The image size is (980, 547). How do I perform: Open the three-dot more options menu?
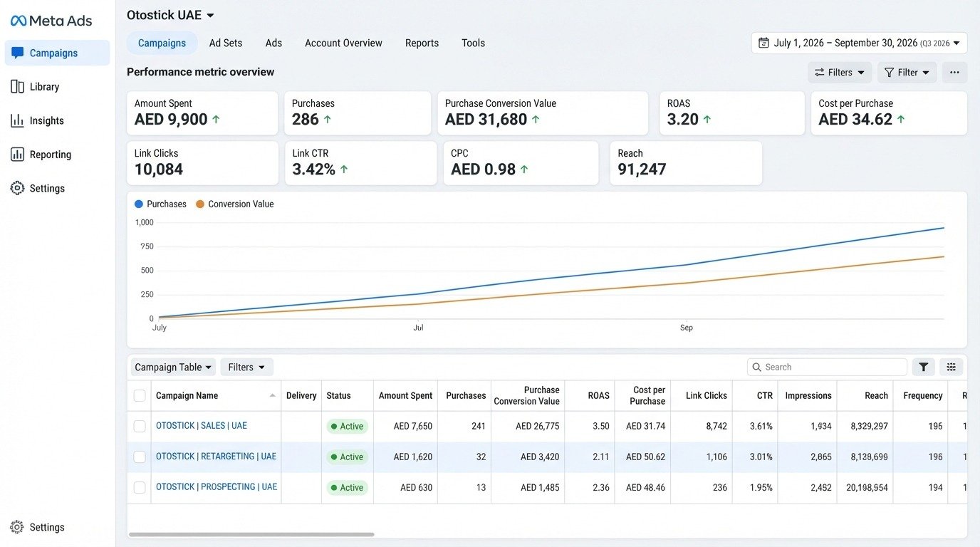954,72
